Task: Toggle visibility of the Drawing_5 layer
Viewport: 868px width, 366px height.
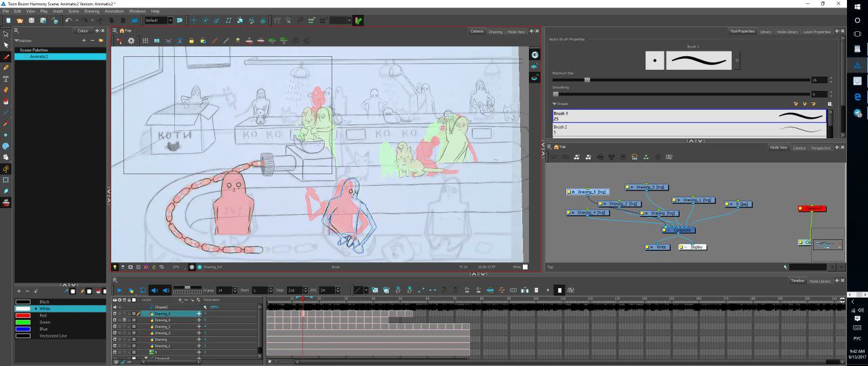Action: (x=115, y=314)
